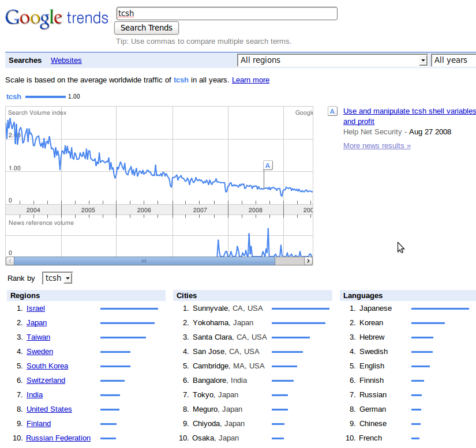Click the blue tcsh legend label
Viewport: 476px width, 448px height.
[14, 97]
